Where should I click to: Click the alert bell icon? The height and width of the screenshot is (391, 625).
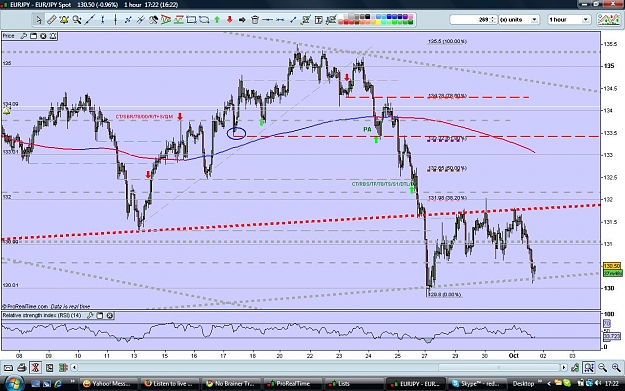click(64, 20)
